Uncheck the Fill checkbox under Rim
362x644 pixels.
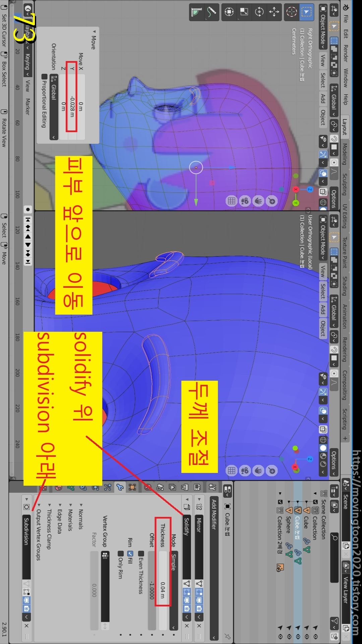(x=130, y=553)
